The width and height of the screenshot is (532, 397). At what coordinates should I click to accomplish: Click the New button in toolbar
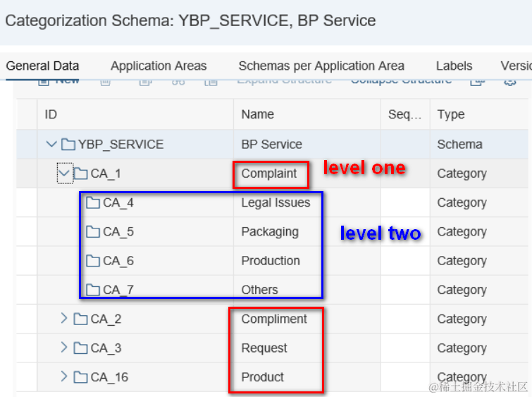tap(60, 81)
